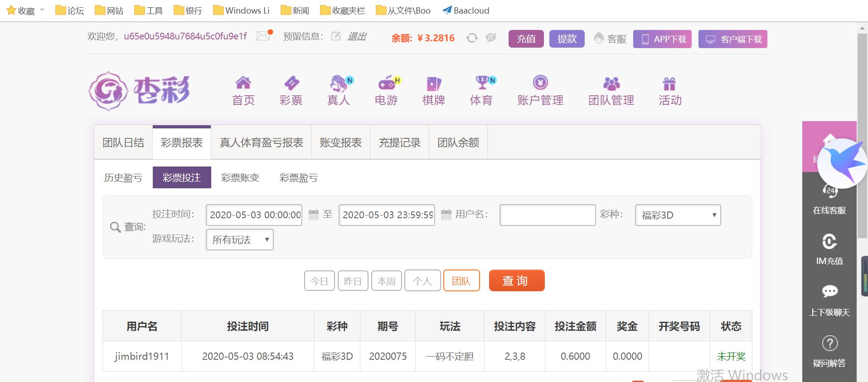Switch to the 真人体育盈亏报表 tab

pyautogui.click(x=262, y=142)
